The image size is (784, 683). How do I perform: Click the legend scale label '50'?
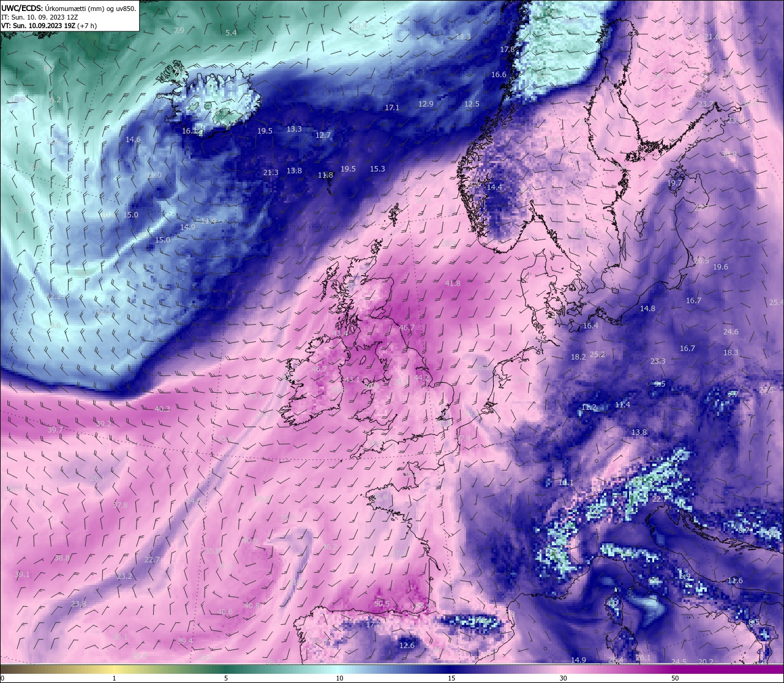pos(674,678)
